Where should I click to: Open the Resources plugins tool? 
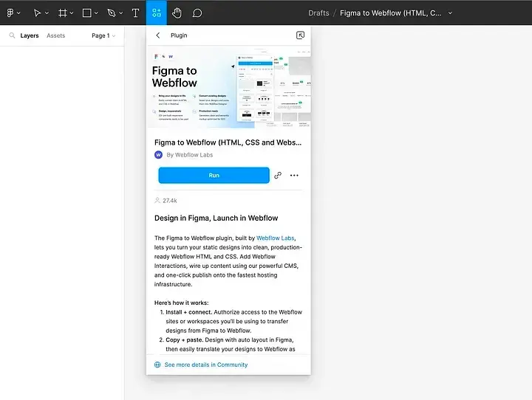[x=157, y=13]
